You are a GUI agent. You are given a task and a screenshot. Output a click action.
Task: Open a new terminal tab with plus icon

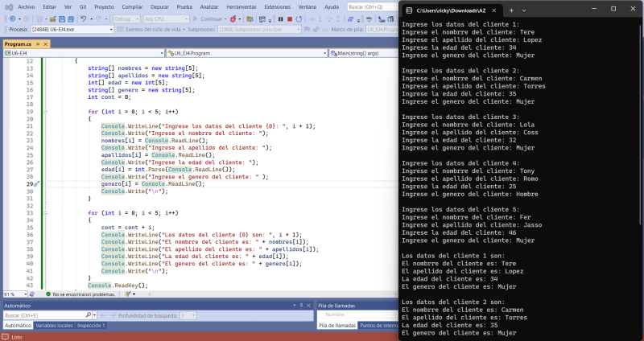point(512,9)
